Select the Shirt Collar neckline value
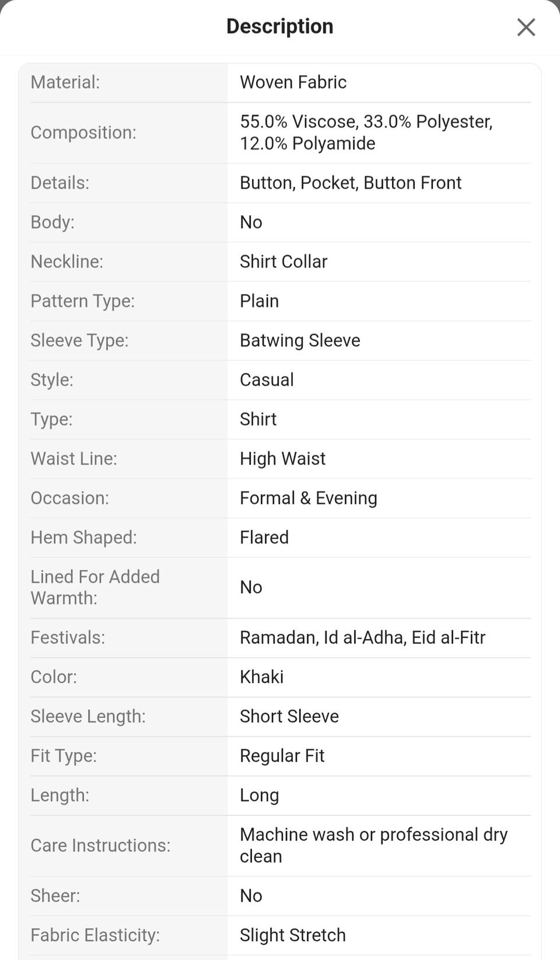560x960 pixels. tap(283, 261)
